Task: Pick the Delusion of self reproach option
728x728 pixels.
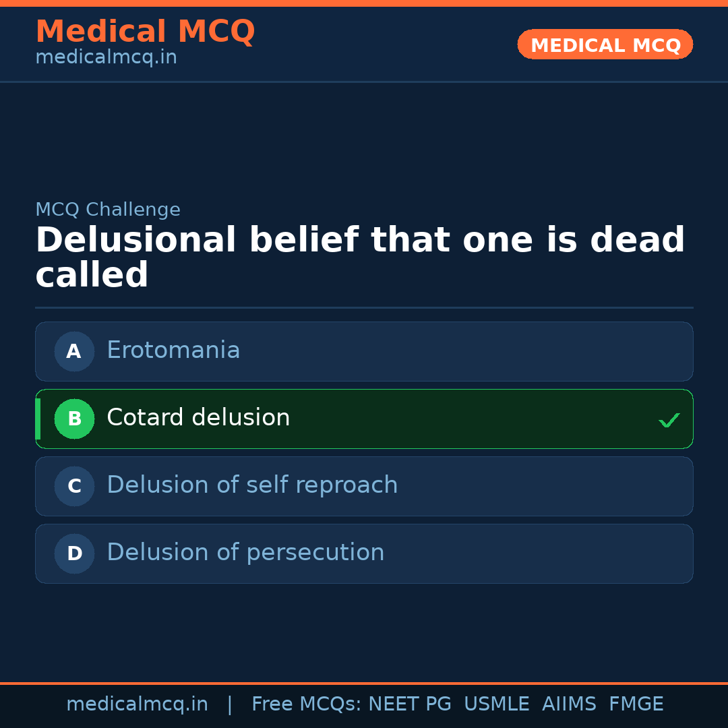Action: click(252, 485)
